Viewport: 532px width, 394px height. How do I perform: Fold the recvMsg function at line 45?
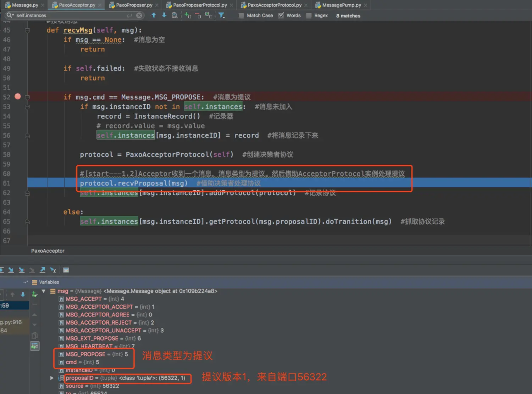[27, 30]
